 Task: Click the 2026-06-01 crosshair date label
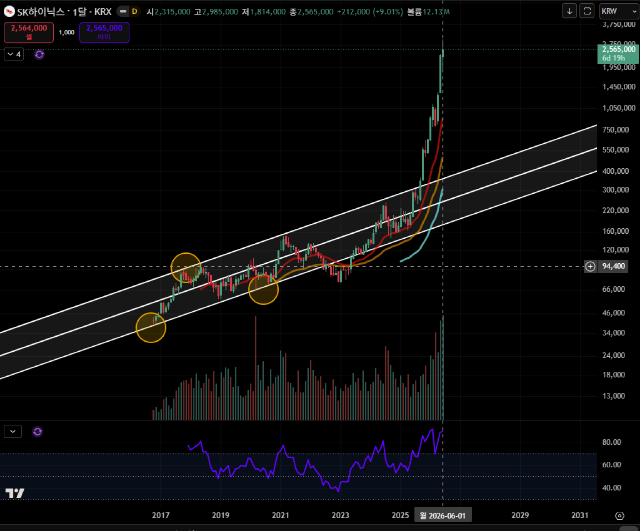[443, 515]
